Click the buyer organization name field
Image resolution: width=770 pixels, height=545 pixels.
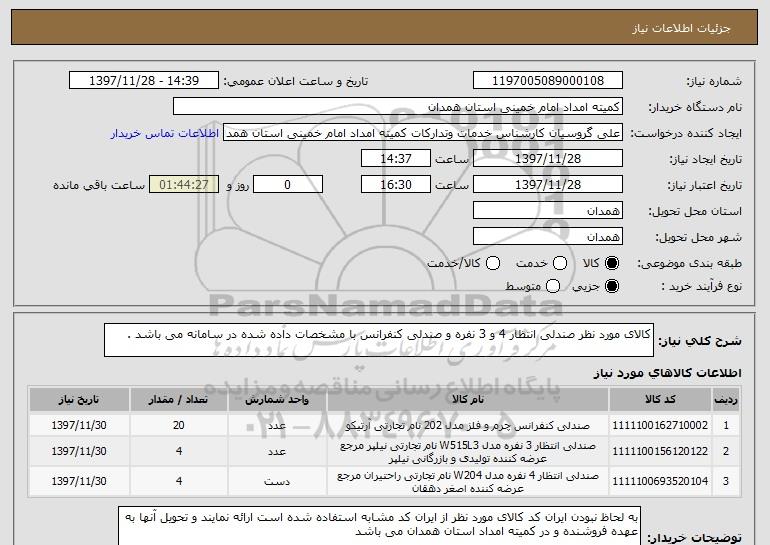tap(398, 107)
